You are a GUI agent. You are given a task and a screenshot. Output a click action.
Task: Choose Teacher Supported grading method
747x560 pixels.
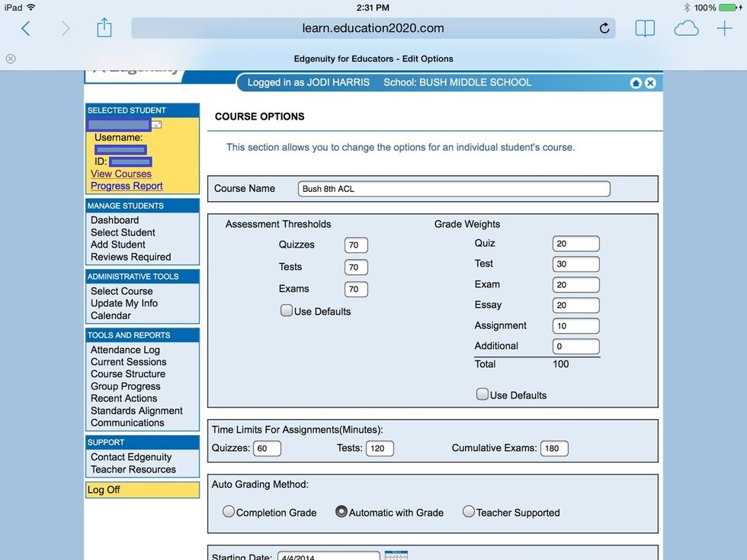(469, 512)
